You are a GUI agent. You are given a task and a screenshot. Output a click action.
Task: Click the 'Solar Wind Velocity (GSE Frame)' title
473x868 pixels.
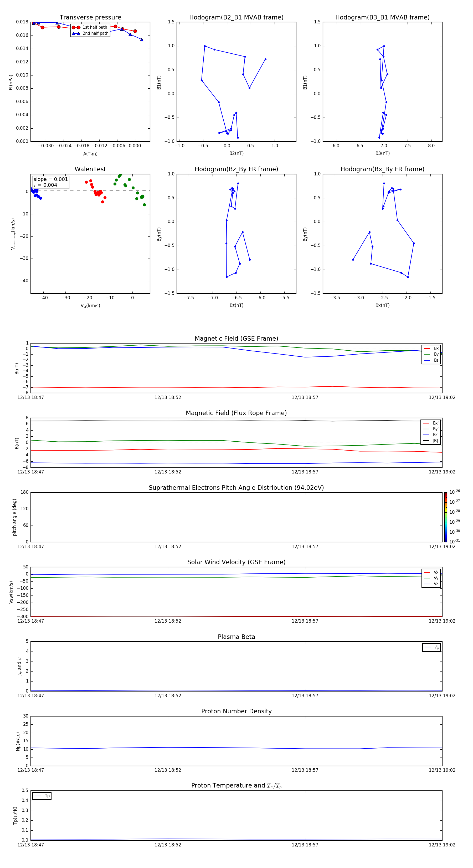point(236,562)
